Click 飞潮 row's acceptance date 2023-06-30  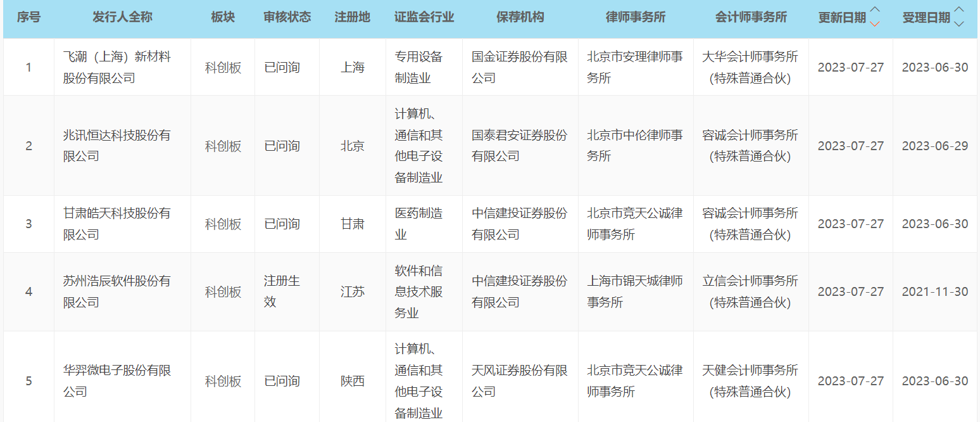935,67
